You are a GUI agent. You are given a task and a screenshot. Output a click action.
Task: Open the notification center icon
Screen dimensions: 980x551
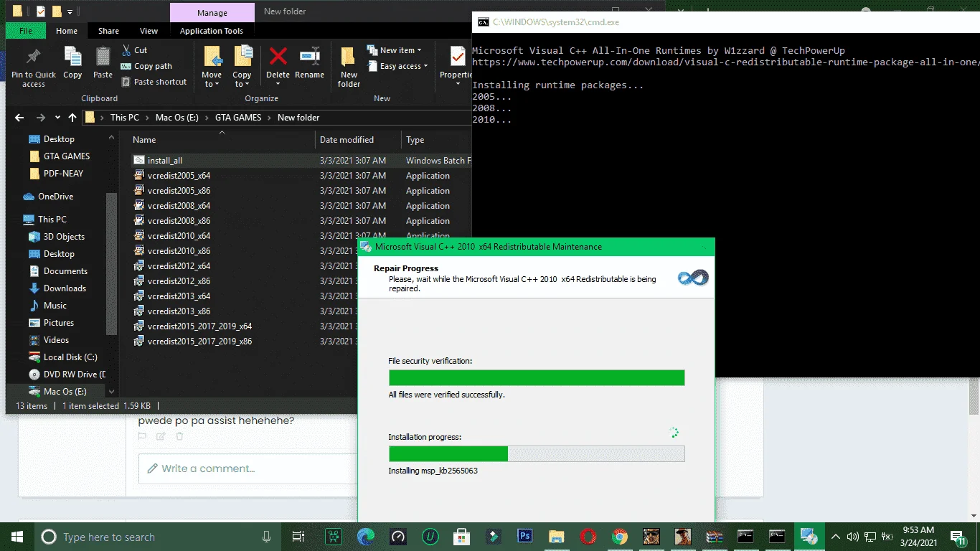click(958, 537)
